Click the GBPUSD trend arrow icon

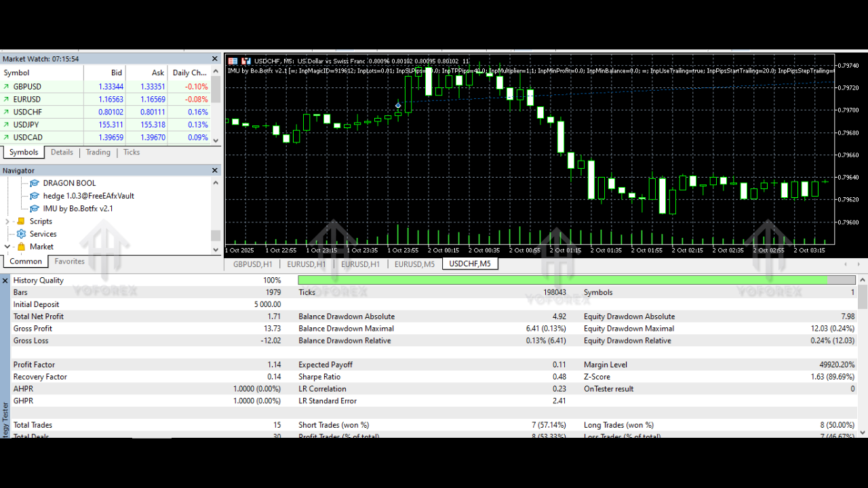(7, 87)
